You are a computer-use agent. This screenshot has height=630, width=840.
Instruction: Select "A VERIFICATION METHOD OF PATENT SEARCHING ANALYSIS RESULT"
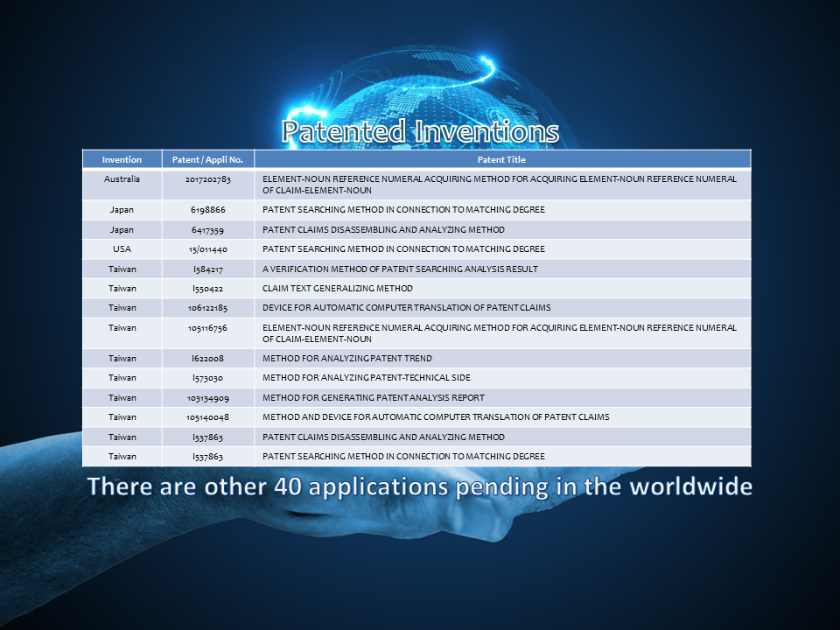pyautogui.click(x=400, y=269)
